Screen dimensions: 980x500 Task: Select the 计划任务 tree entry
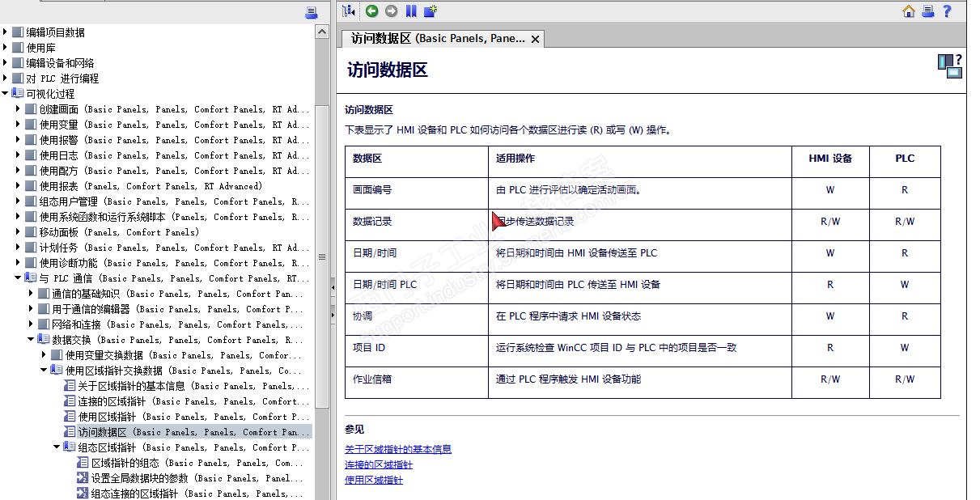click(x=174, y=248)
